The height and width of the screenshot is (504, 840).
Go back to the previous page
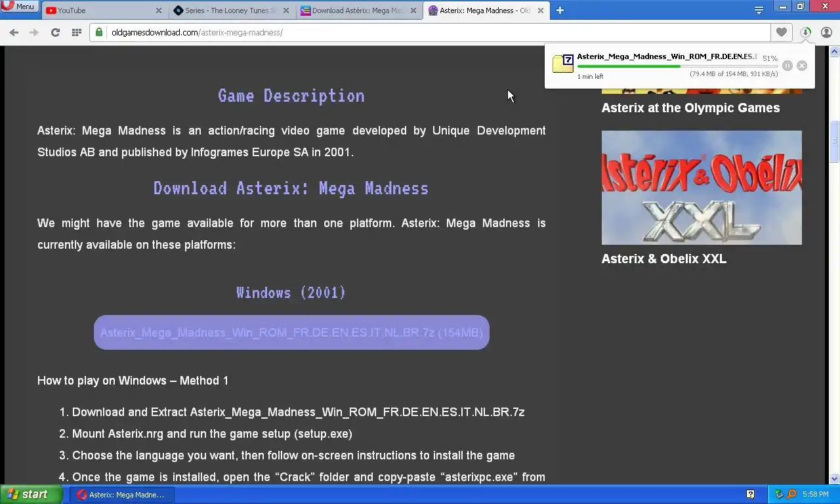pyautogui.click(x=14, y=32)
